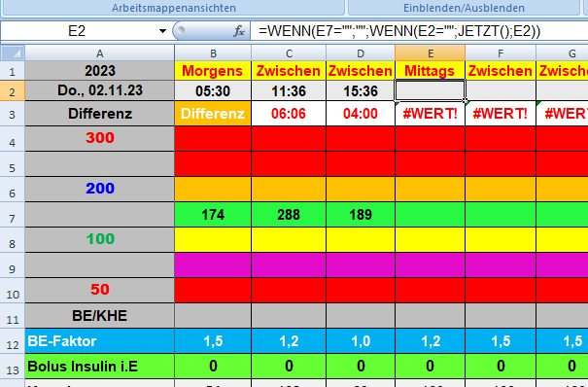The image size is (588, 387).
Task: Click blood sugar value 174
Action: pos(213,215)
